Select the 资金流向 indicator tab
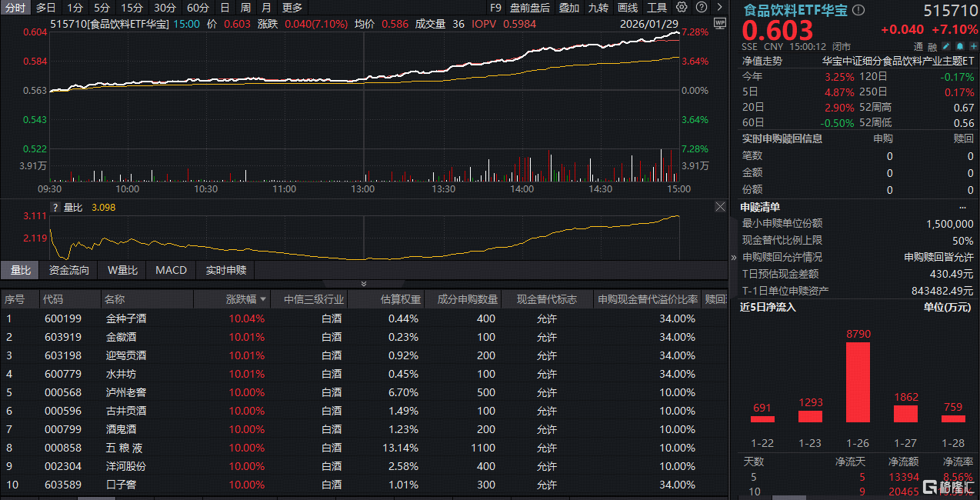Viewport: 980px width, 500px height. pyautogui.click(x=69, y=270)
